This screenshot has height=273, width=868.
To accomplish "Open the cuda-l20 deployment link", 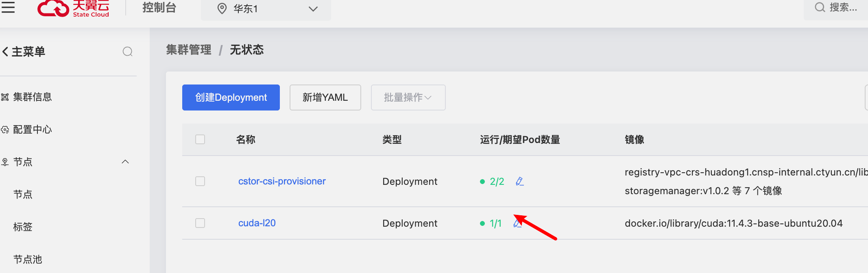I will click(x=257, y=223).
